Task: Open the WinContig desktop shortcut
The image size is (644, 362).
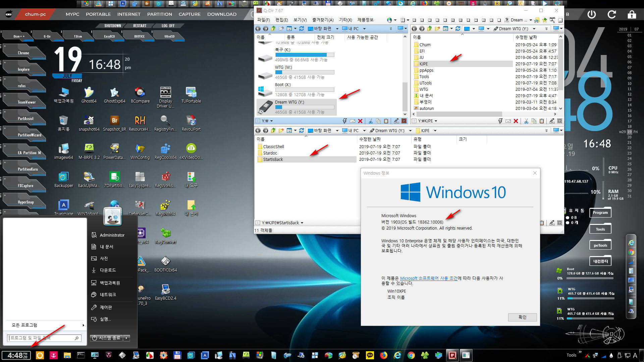Action: [140, 151]
